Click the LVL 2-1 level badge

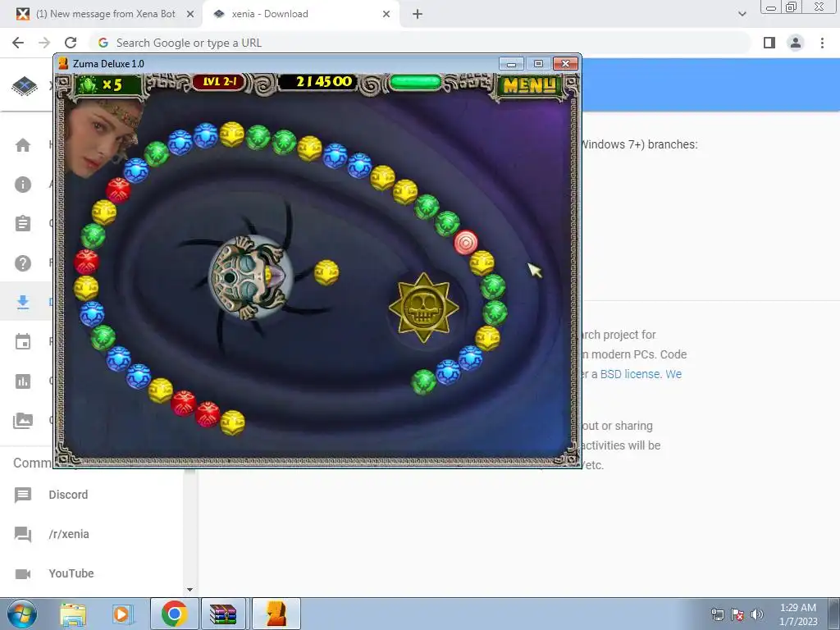tap(219, 82)
